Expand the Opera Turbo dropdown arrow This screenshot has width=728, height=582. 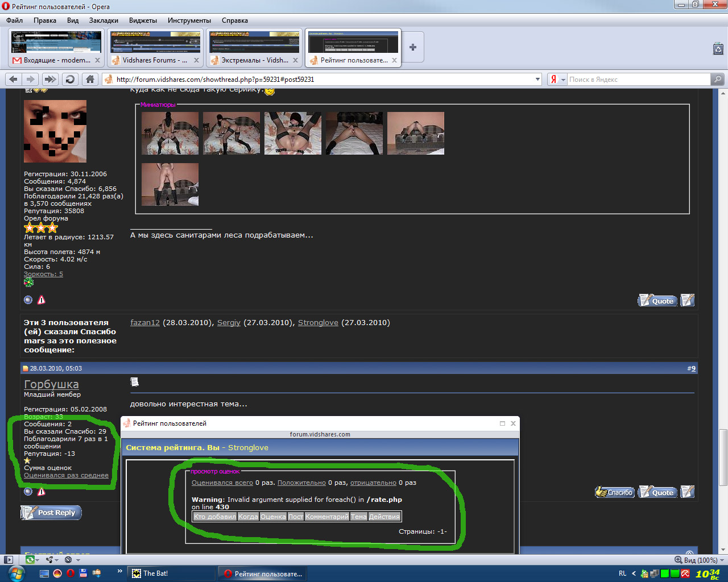(x=77, y=560)
